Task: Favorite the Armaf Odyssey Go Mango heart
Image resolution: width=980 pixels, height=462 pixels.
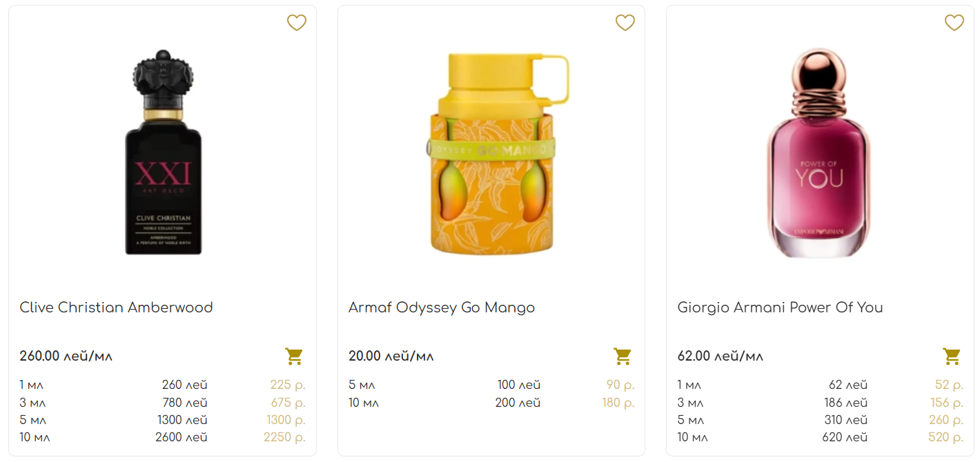Action: tap(625, 23)
